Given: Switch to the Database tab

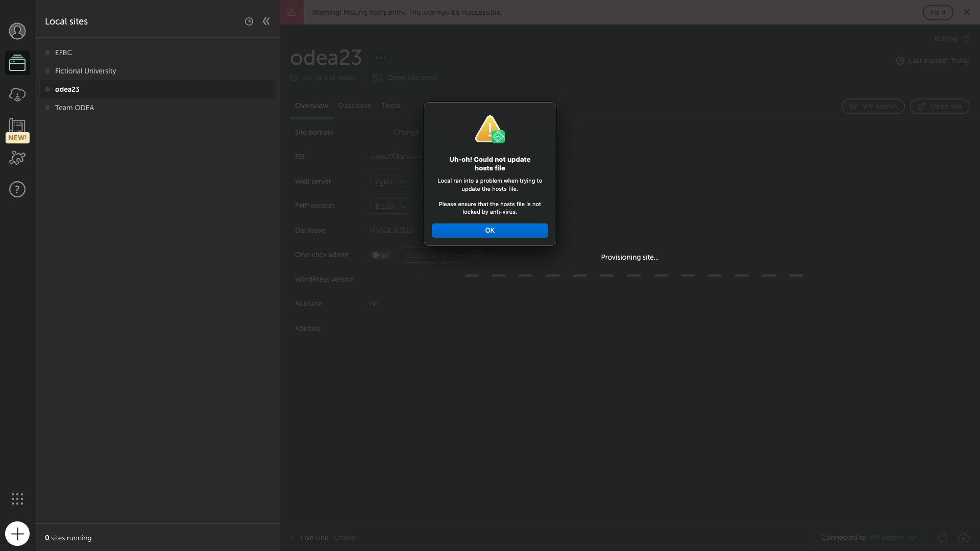Looking at the screenshot, I should click(x=355, y=106).
